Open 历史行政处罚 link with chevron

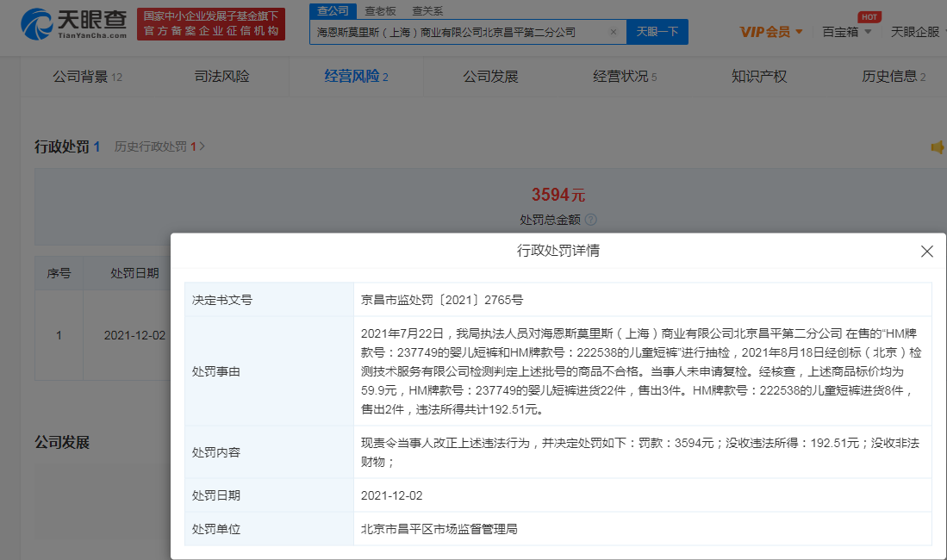(159, 146)
